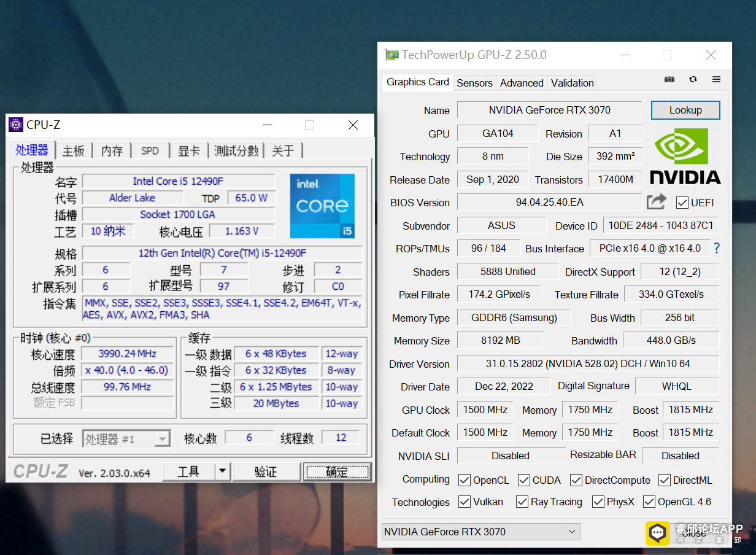Image resolution: width=756 pixels, height=555 pixels.
Task: Click the Alder Lake code name value
Action: [x=133, y=198]
